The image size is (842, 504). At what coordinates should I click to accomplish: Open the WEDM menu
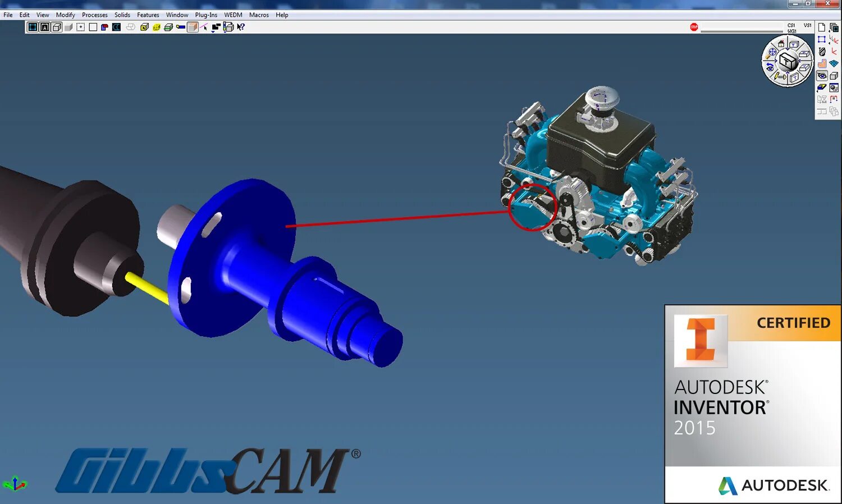click(233, 15)
